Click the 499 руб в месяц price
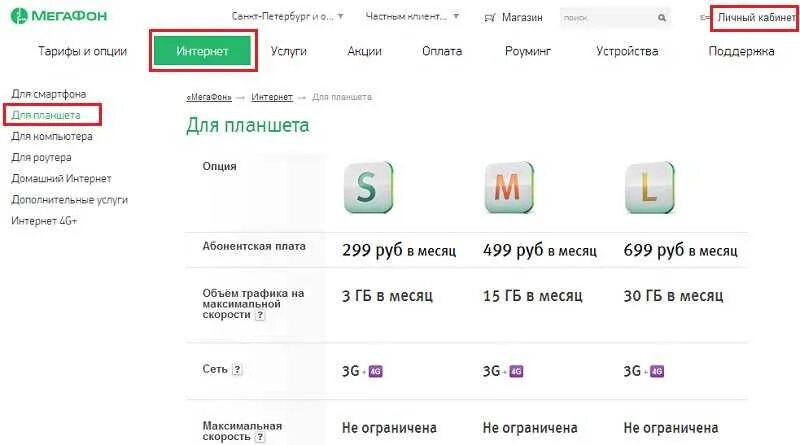The width and height of the screenshot is (800, 445). coord(540,251)
